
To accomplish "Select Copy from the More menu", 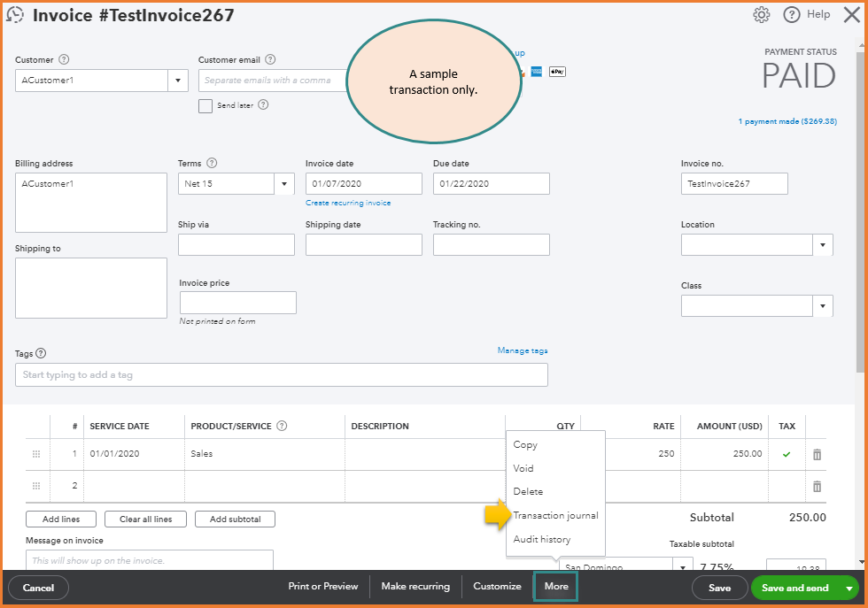I will [x=525, y=445].
